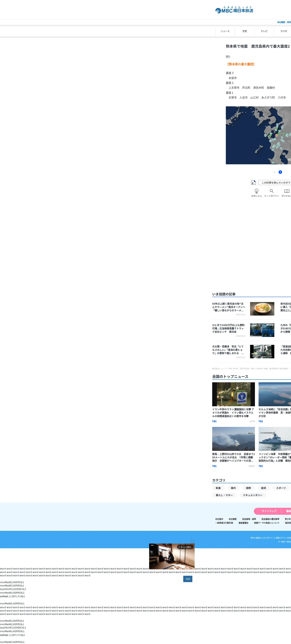291x644 pixels.
Task: Open the 天気 menu
Action: [244, 31]
